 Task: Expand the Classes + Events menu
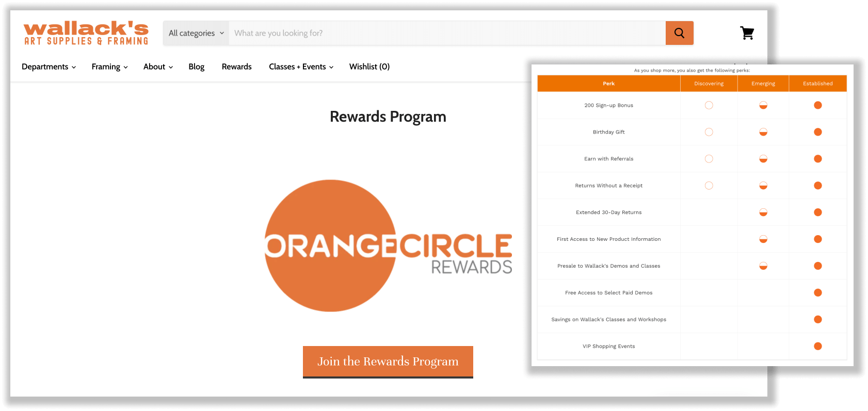[x=301, y=67]
